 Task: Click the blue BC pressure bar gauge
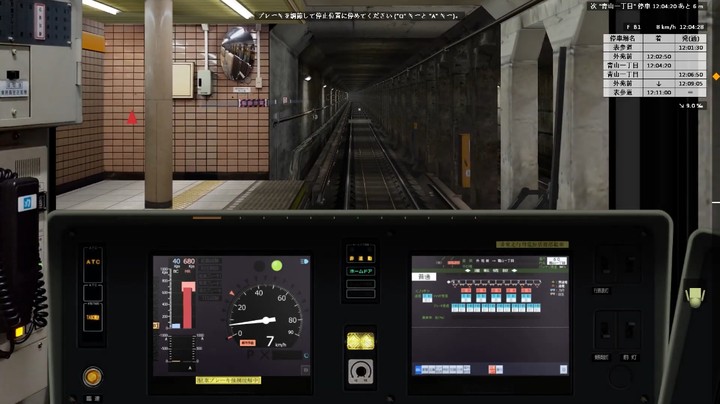click(x=175, y=326)
